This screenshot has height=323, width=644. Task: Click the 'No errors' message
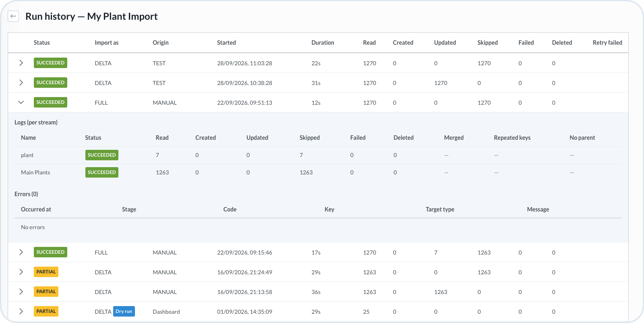33,227
